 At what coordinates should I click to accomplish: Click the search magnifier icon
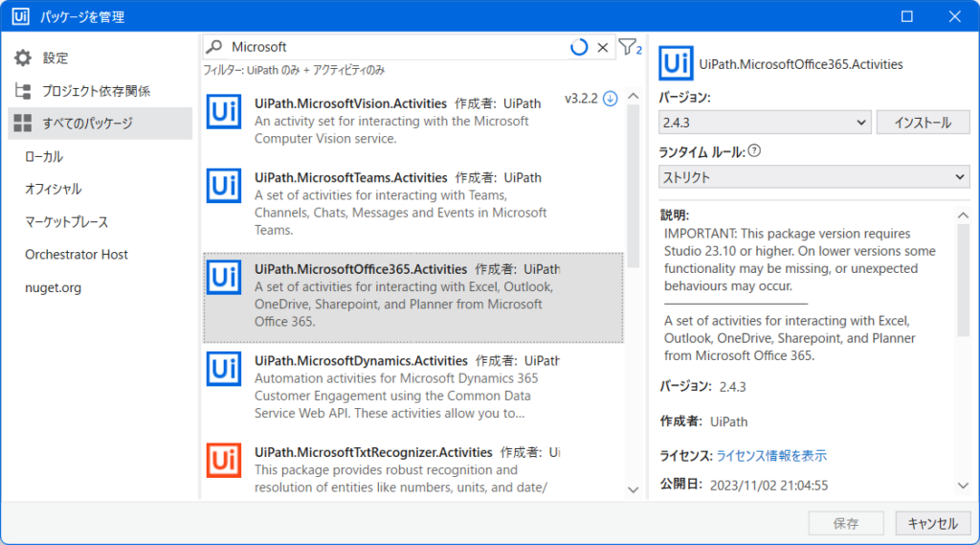(x=214, y=47)
